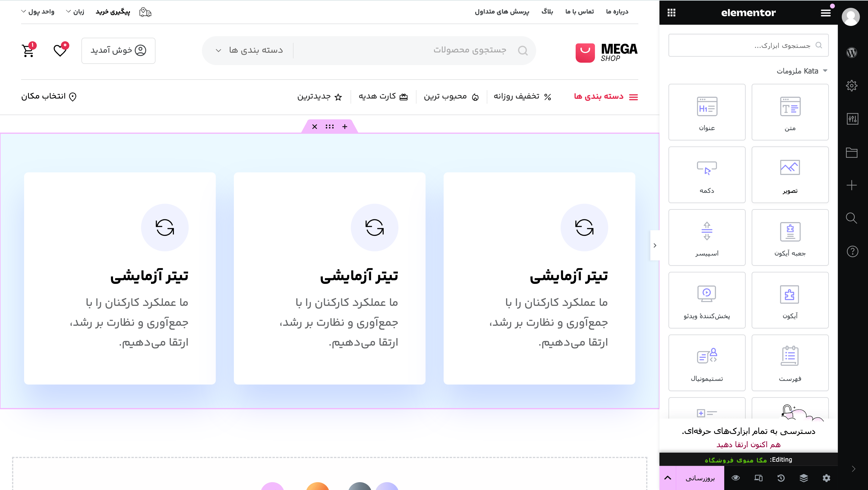Collapse the Elementor panel with arrow handle
Image resolution: width=868 pixels, height=490 pixels.
(x=655, y=245)
